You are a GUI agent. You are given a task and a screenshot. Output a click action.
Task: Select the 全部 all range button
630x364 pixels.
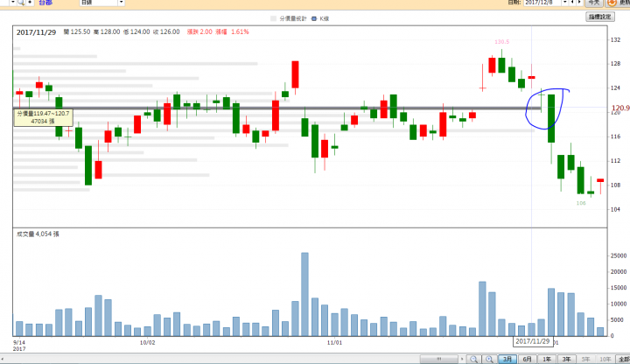click(624, 359)
